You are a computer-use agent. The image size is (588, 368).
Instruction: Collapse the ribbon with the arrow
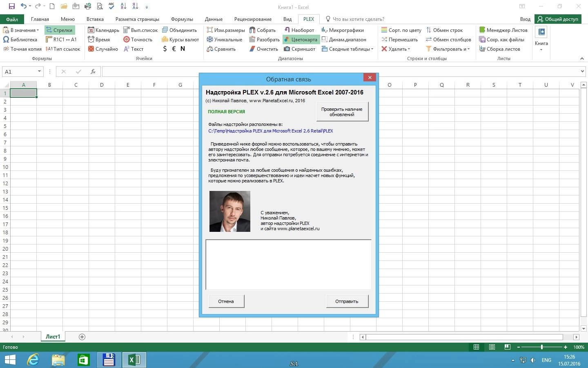click(x=582, y=58)
